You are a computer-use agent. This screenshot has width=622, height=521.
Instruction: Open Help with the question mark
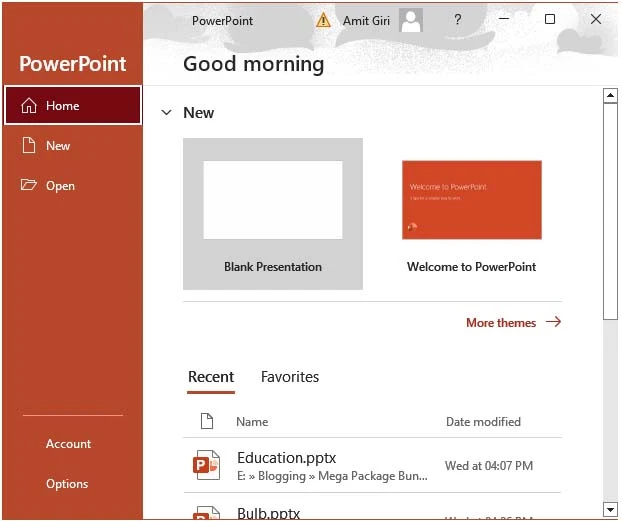[x=457, y=19]
